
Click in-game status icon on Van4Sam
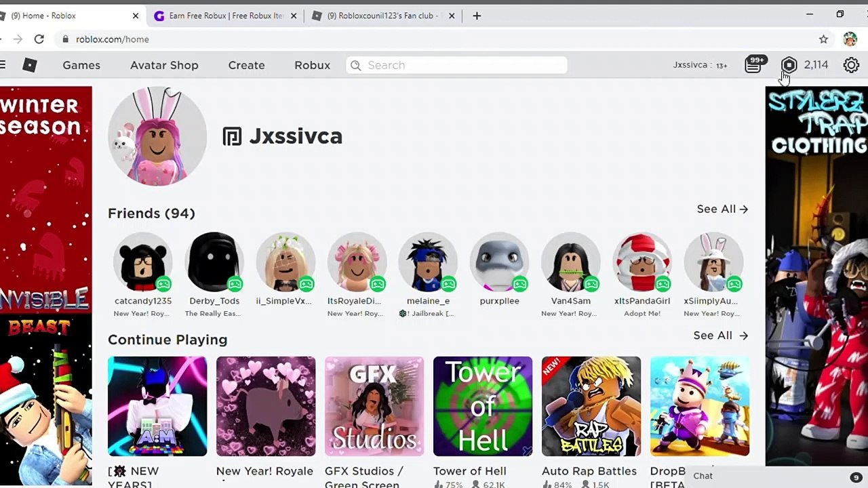pos(591,284)
